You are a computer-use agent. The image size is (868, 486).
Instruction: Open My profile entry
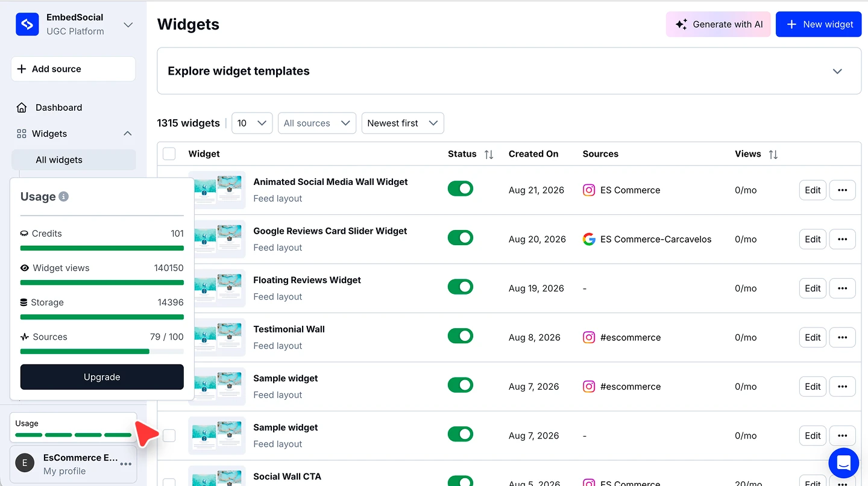point(74,464)
